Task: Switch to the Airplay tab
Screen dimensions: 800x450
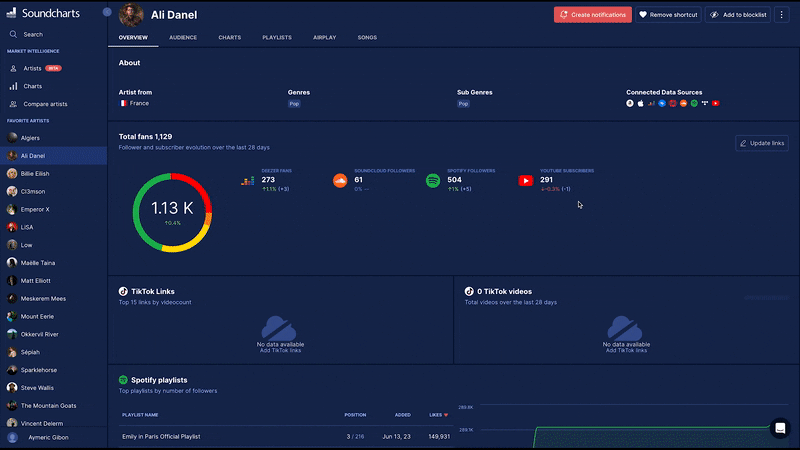Action: (x=324, y=37)
